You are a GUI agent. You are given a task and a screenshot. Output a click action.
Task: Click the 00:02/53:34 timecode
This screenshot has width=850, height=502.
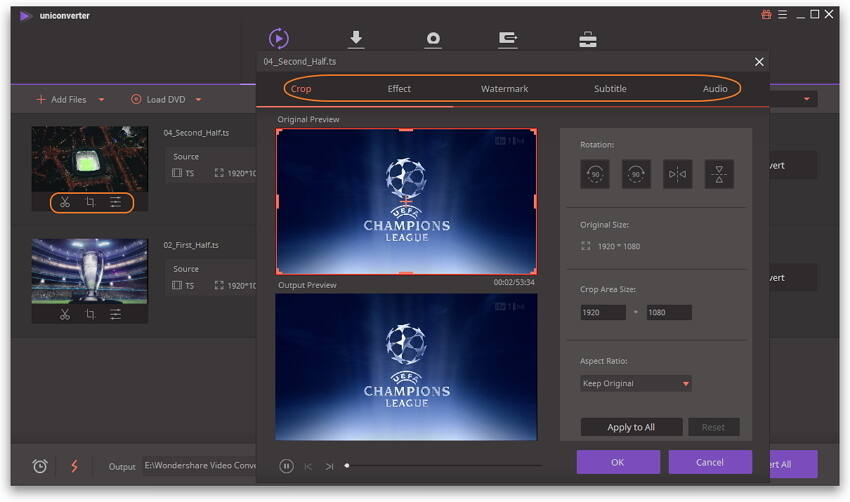514,282
